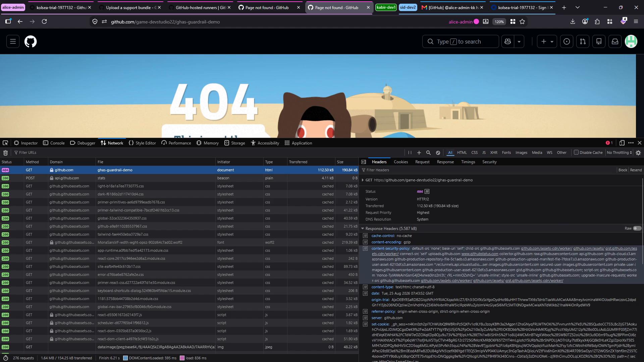Screen dimensions: 644x362
Task: Click the Block button
Action: 623,170
